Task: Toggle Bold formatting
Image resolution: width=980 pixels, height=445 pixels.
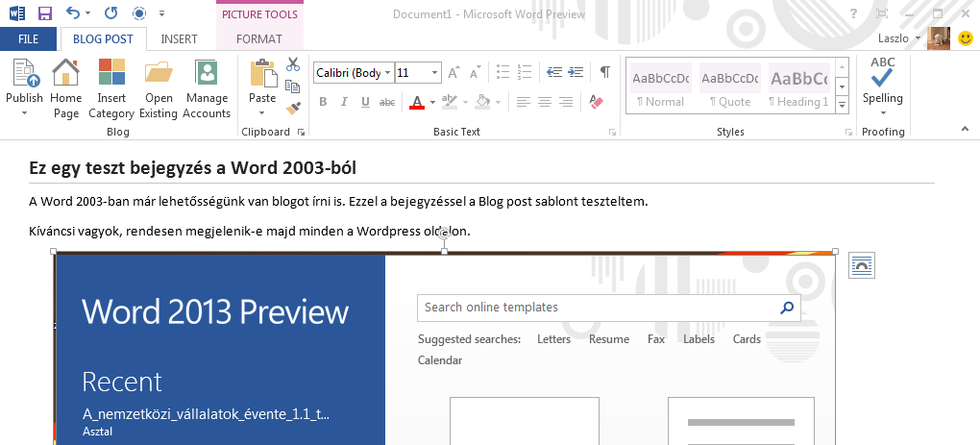Action: (323, 102)
